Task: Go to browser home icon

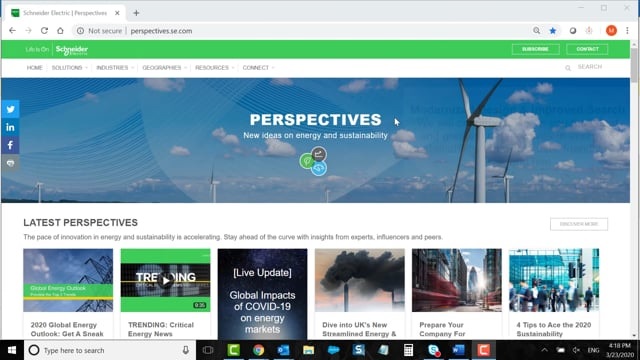Action: tap(60, 31)
